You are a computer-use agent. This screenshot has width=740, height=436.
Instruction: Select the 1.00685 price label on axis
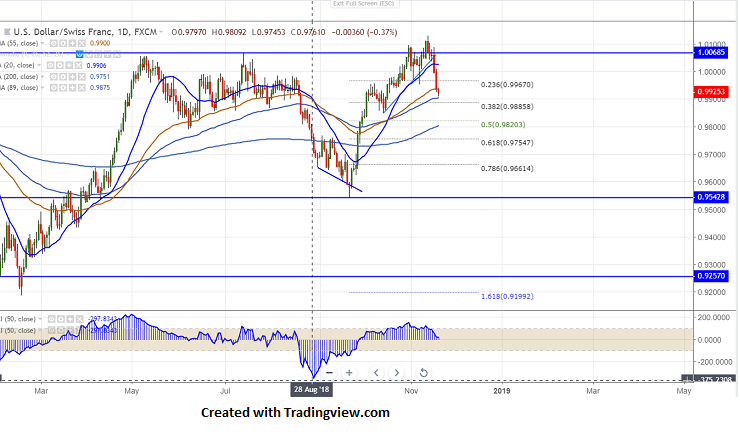click(711, 52)
